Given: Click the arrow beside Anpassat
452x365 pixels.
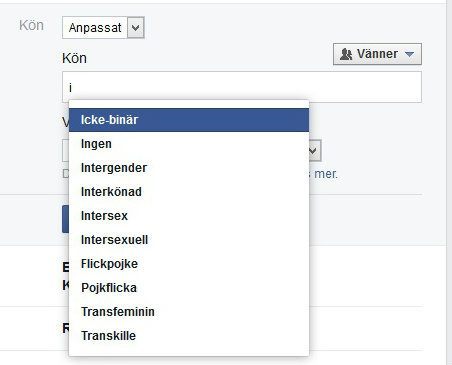Looking at the screenshot, I should [x=136, y=28].
